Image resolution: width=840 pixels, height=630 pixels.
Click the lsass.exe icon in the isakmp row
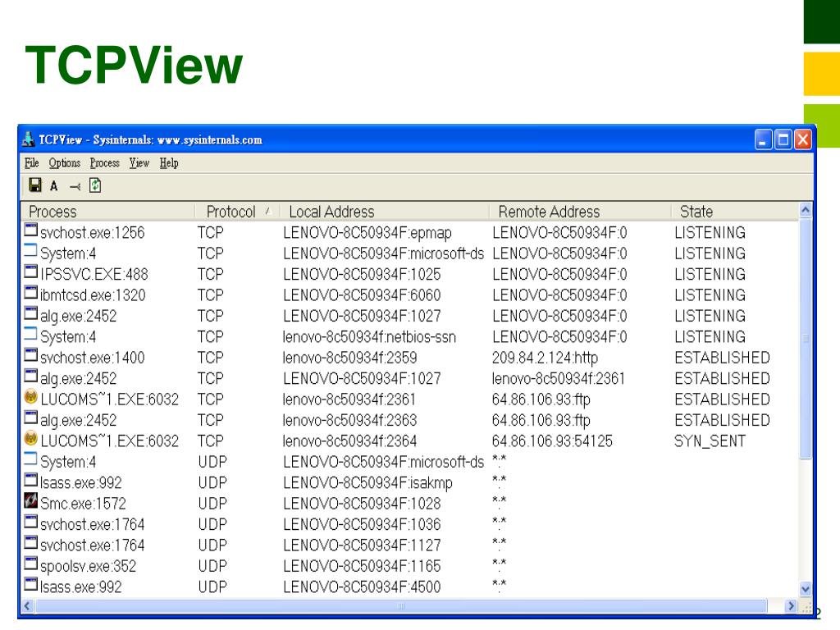[x=31, y=481]
